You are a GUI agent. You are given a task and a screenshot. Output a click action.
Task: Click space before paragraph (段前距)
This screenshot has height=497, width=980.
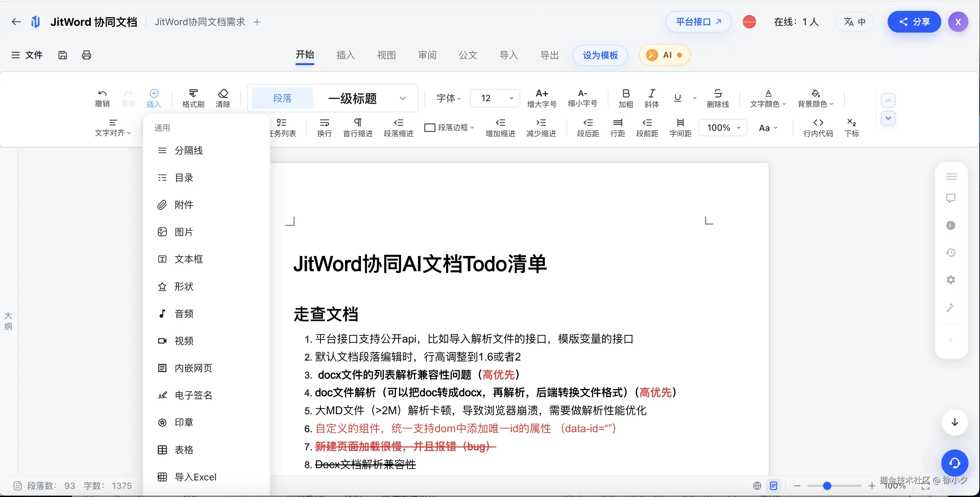[647, 127]
